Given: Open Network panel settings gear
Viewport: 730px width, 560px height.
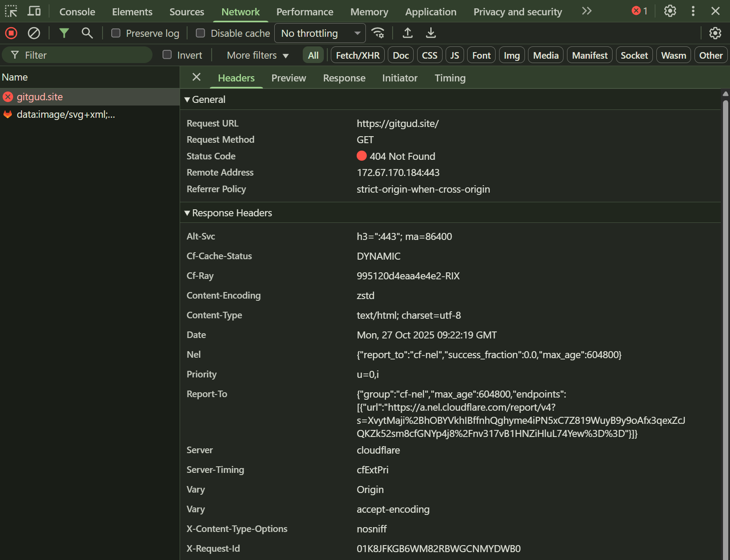Looking at the screenshot, I should click(x=715, y=33).
